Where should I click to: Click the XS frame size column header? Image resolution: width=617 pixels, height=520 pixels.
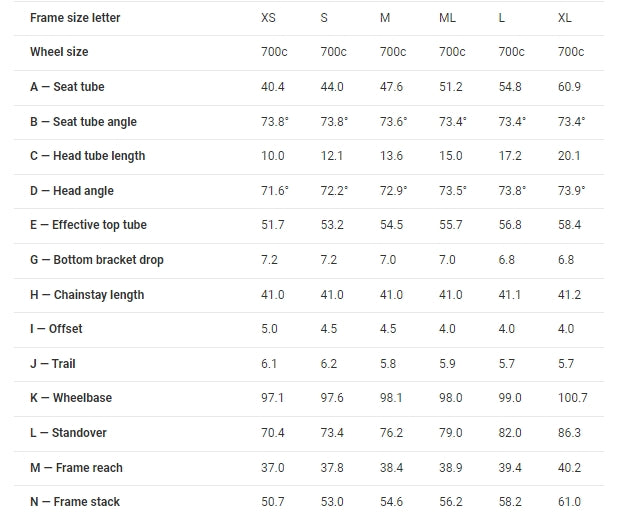point(269,18)
